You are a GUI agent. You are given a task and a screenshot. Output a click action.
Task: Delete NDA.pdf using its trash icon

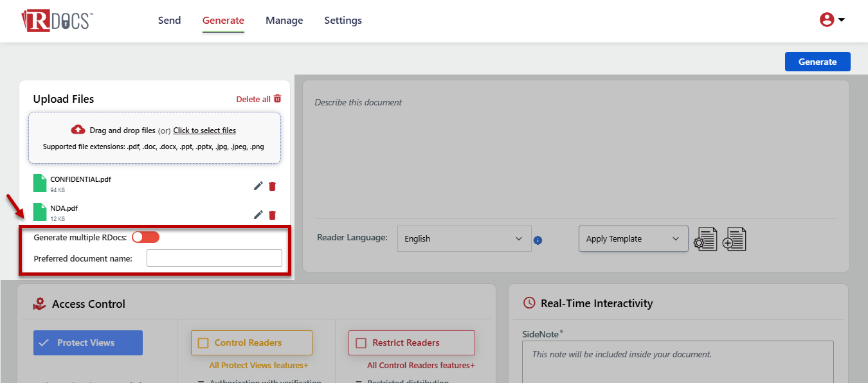[272, 215]
